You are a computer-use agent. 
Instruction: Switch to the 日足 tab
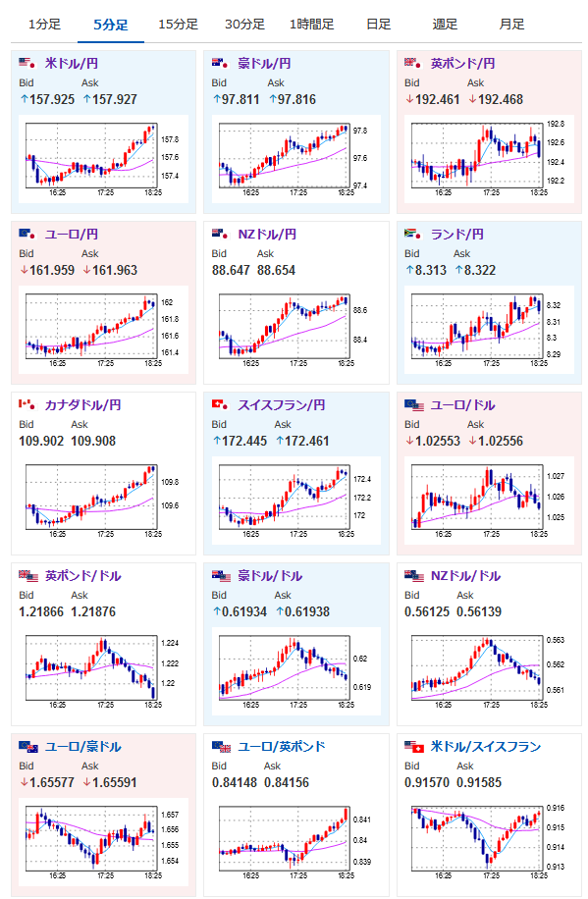click(x=379, y=25)
